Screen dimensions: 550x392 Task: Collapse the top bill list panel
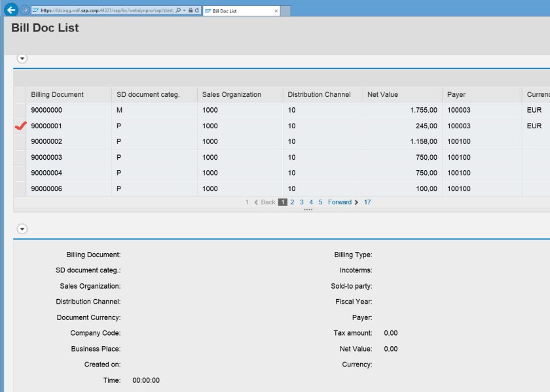(x=22, y=58)
